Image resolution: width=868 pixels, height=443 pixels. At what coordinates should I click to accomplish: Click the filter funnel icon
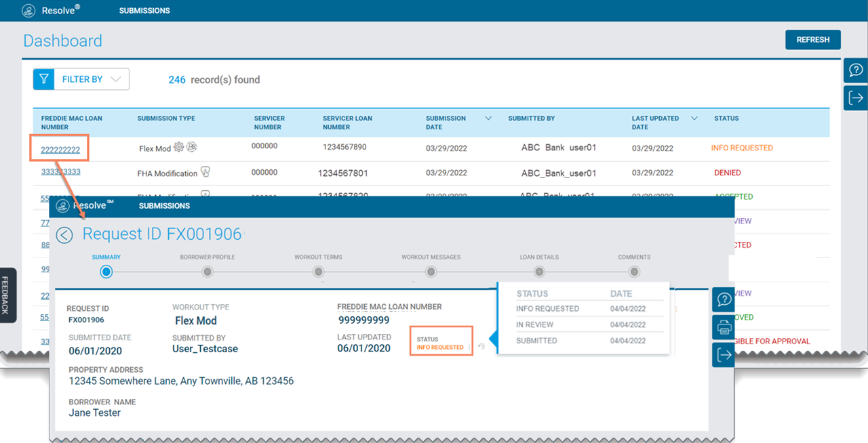43,79
